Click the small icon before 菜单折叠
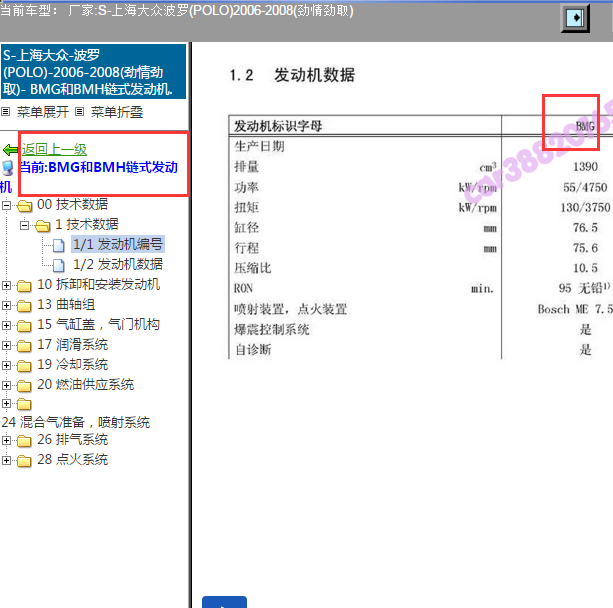The width and height of the screenshot is (613, 608). (79, 112)
